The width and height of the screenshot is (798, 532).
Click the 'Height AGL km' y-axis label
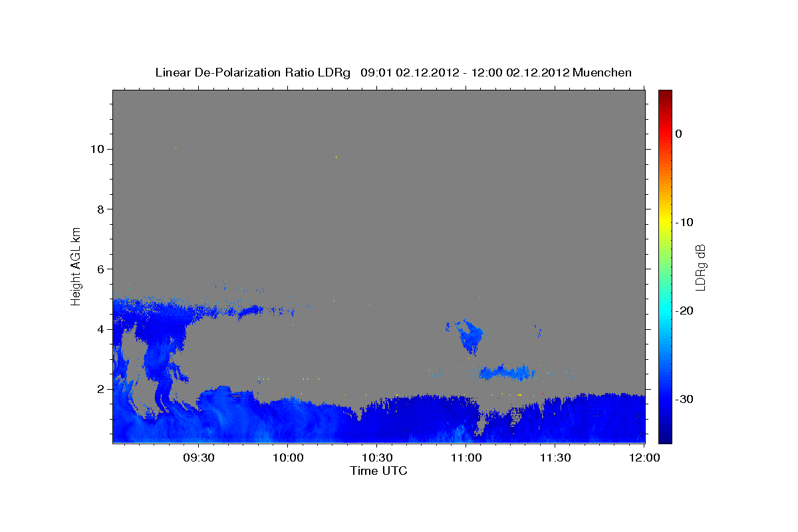coord(76,265)
